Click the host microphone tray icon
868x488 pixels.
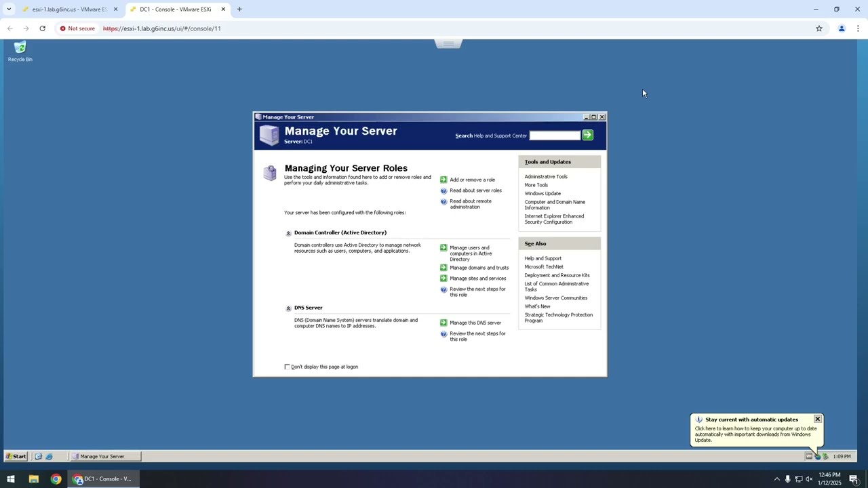click(787, 479)
